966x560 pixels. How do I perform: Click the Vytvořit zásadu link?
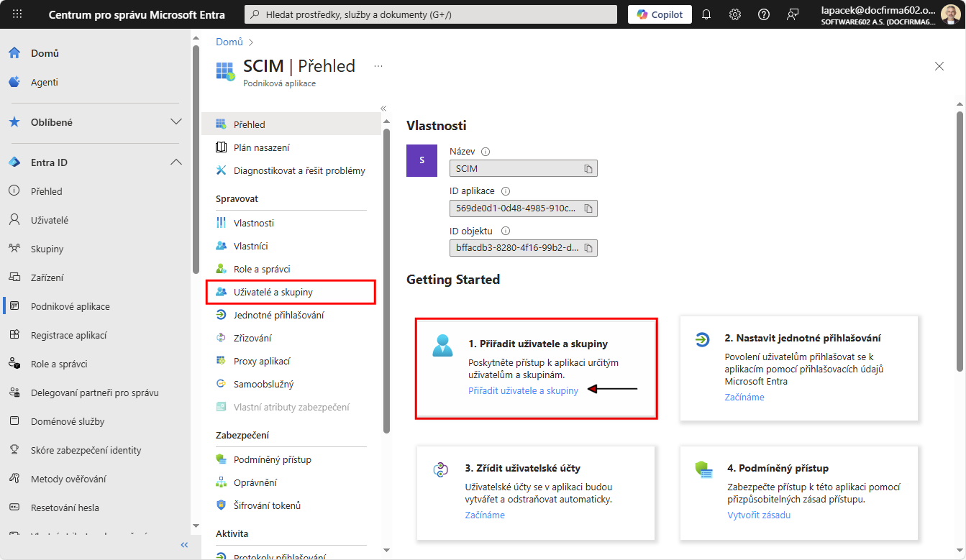759,515
